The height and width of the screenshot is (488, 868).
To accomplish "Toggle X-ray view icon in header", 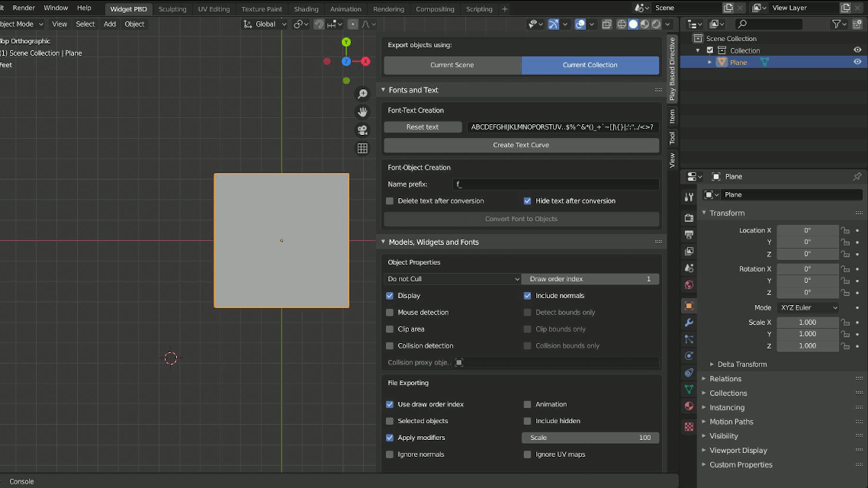I will pyautogui.click(x=606, y=24).
